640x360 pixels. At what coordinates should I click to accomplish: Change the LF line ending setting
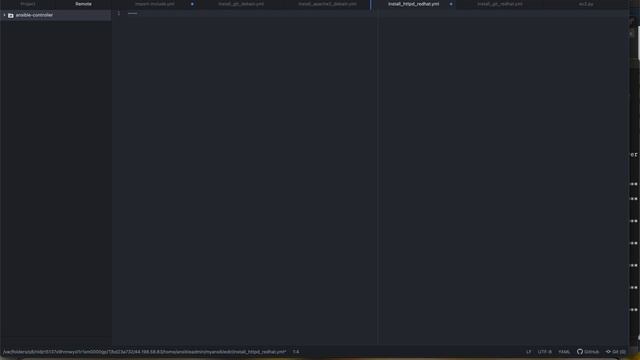529,351
